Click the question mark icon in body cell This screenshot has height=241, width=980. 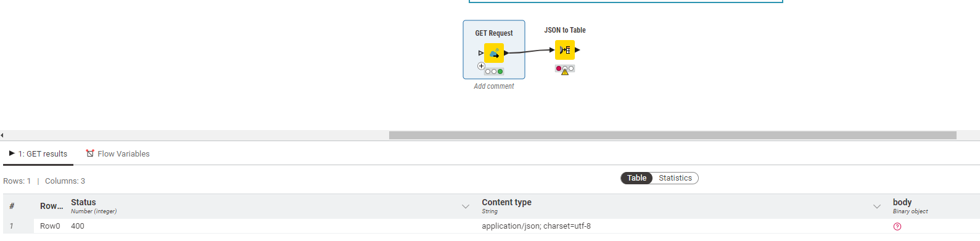click(897, 226)
